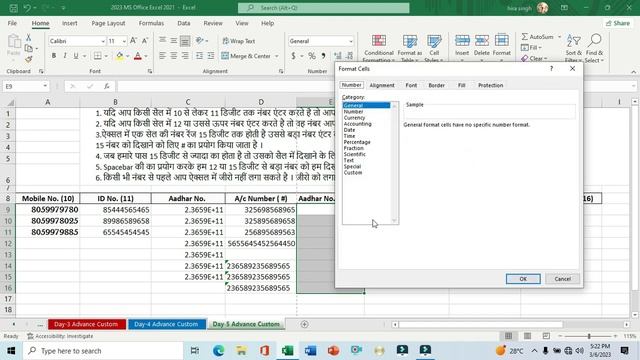Open Format as Table gallery
The height and width of the screenshot is (360, 640).
pos(409,48)
